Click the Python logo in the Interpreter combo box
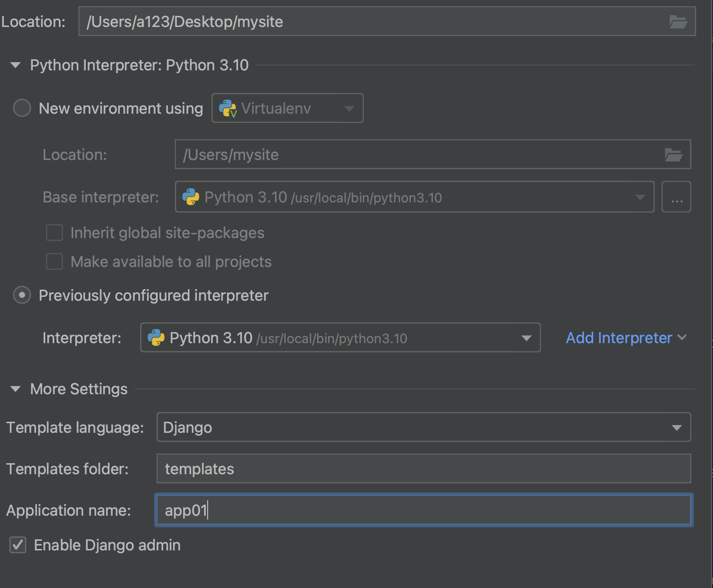Screen dimensions: 713x588 pyautogui.click(x=156, y=338)
